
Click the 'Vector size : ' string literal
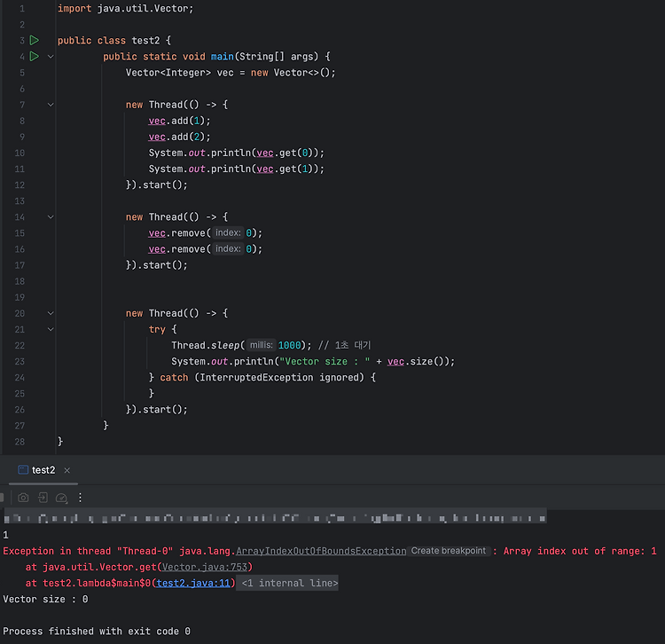click(x=325, y=361)
